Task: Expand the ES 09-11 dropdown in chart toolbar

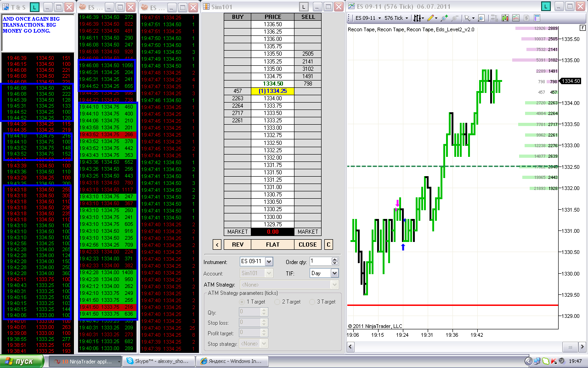Action: click(x=379, y=18)
